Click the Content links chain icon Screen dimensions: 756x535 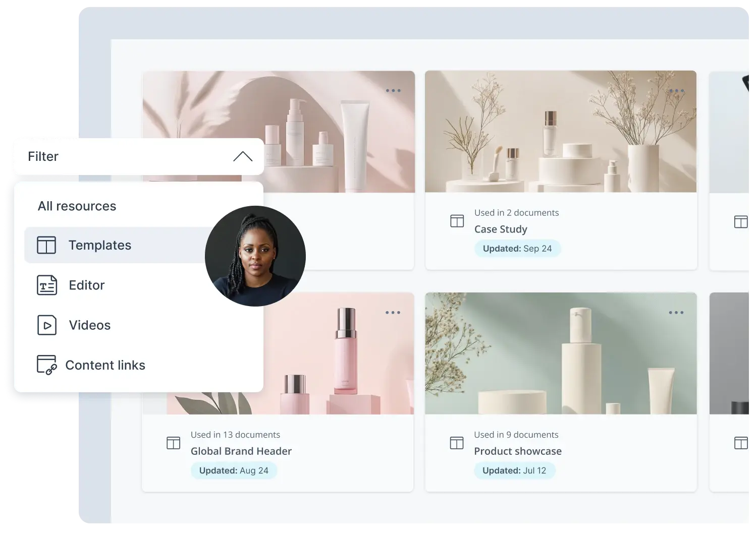[x=46, y=365]
